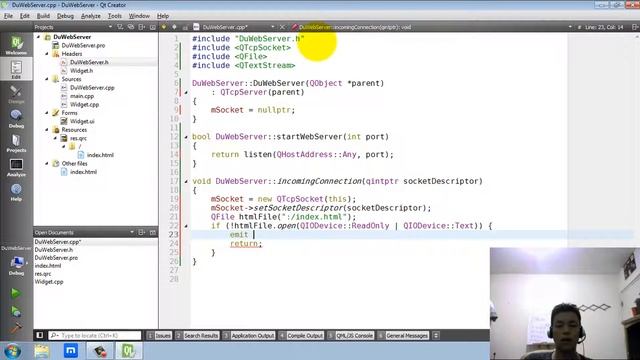Open the DuWebServer.cpp file dropdown
Viewport: 640px width, 360px height.
point(273,27)
